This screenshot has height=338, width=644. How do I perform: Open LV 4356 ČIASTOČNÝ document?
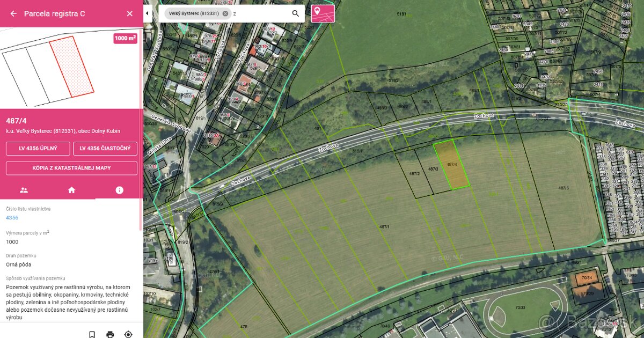pyautogui.click(x=105, y=149)
